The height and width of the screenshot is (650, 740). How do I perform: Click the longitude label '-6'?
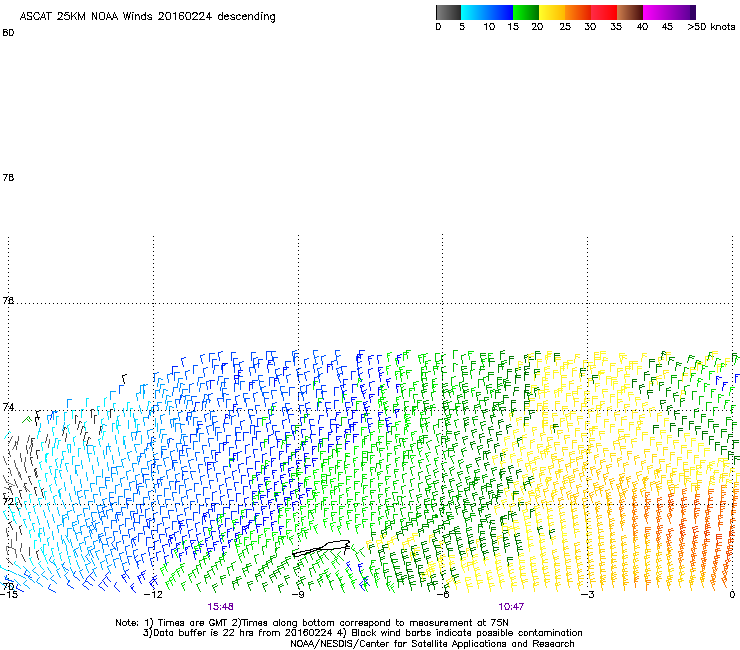tap(442, 595)
